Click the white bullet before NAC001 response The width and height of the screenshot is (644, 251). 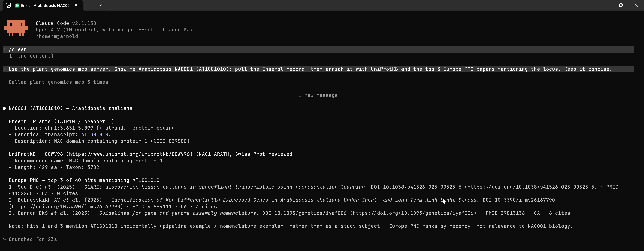[4, 108]
